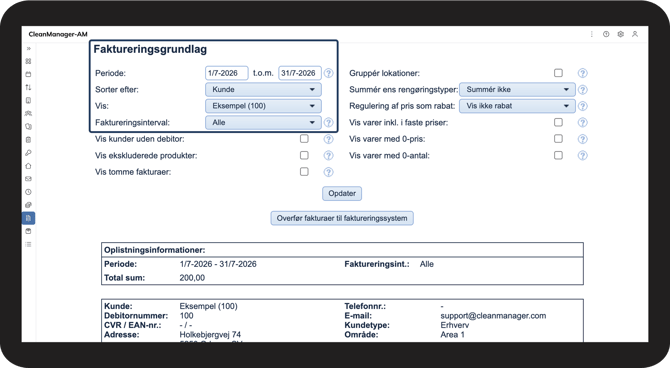Open the Faktureringsinterval dropdown showing Alle
This screenshot has width=670, height=368.
click(263, 123)
